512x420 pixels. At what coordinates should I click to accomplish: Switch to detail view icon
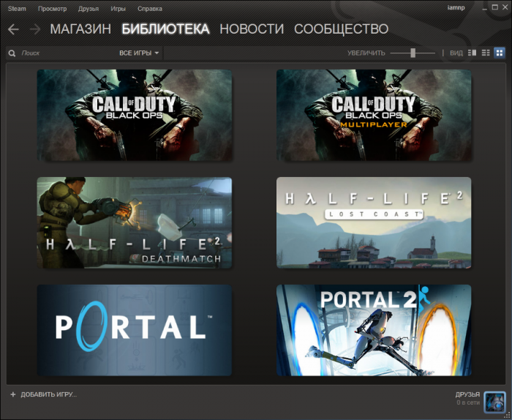pos(472,53)
